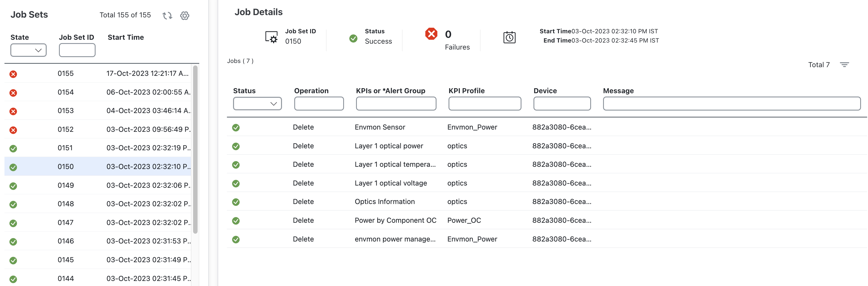Click Power_OC KPI profile cell
The height and width of the screenshot is (286, 868).
tap(464, 221)
